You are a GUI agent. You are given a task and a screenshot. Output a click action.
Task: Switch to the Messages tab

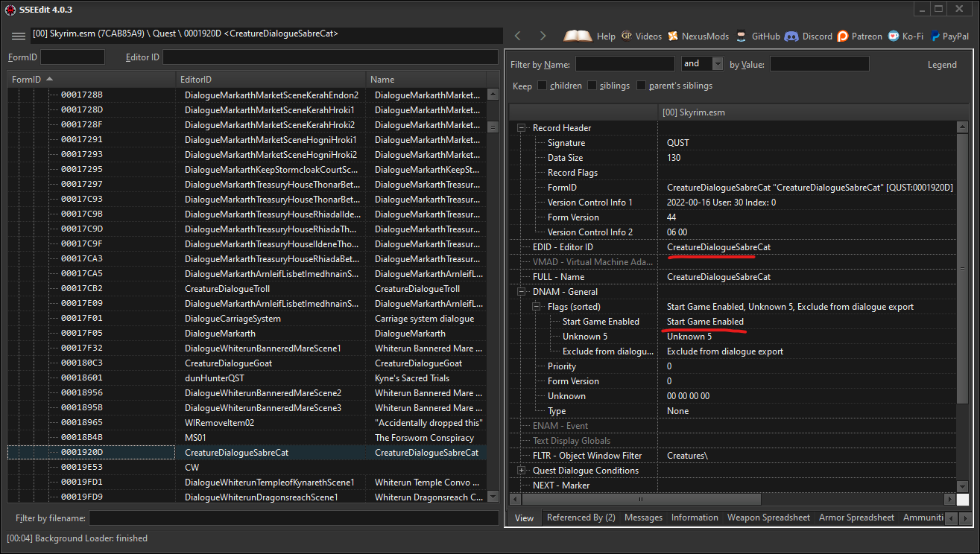coord(643,517)
